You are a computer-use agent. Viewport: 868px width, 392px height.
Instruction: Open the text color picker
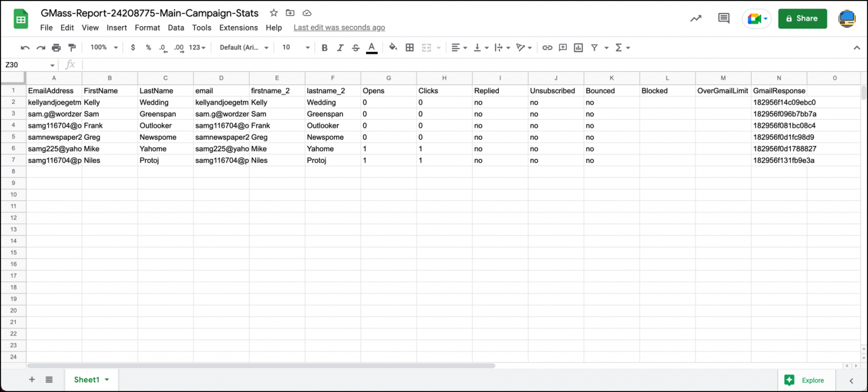click(x=371, y=48)
